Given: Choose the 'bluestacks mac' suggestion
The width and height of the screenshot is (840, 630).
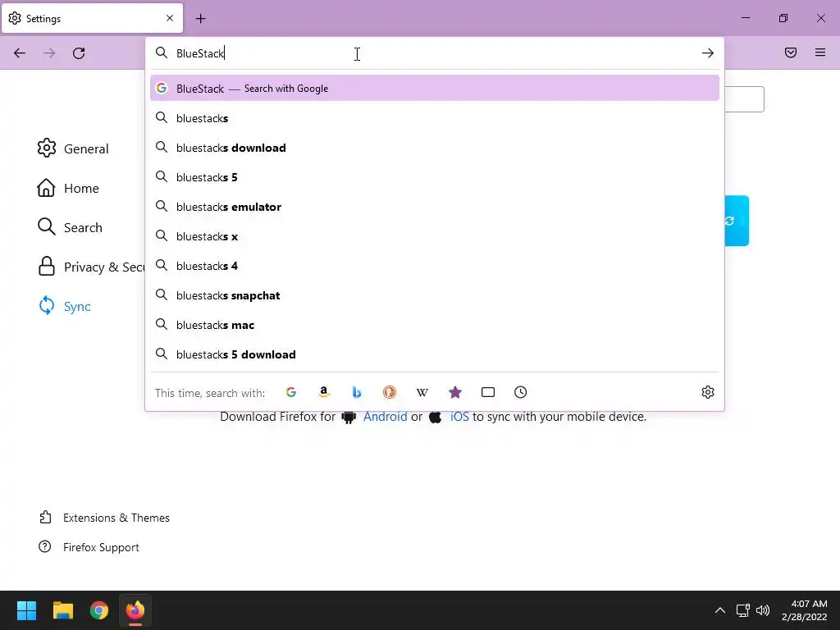Looking at the screenshot, I should click(435, 325).
